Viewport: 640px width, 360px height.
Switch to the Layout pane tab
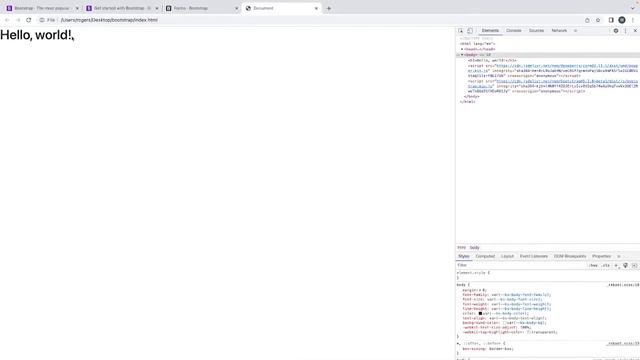tap(507, 256)
